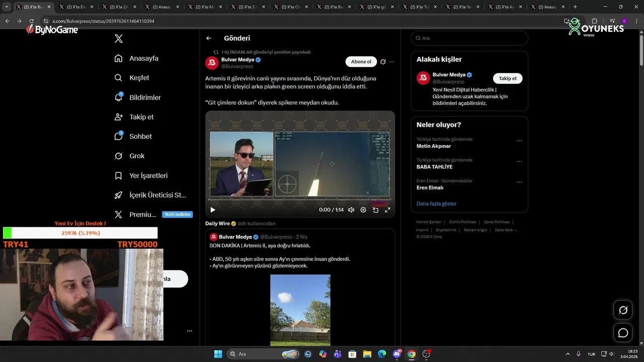The image size is (644, 362).
Task: Open the Eren Elmalı trend
Action: (x=430, y=188)
